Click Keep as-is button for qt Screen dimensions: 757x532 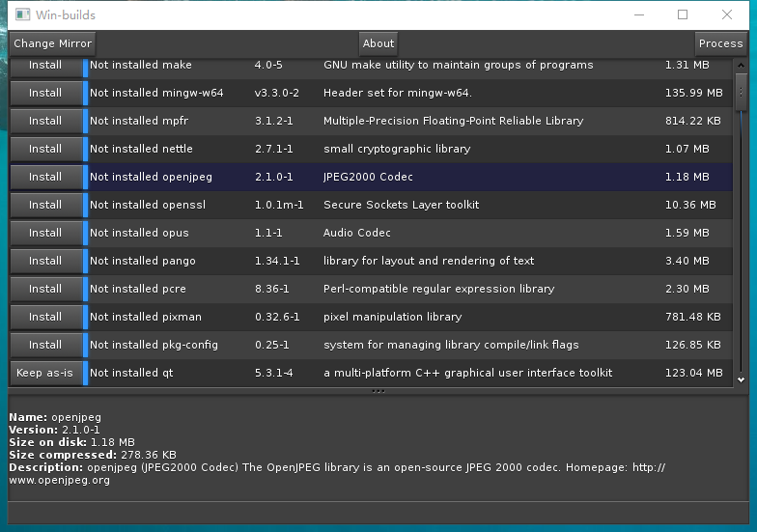45,374
